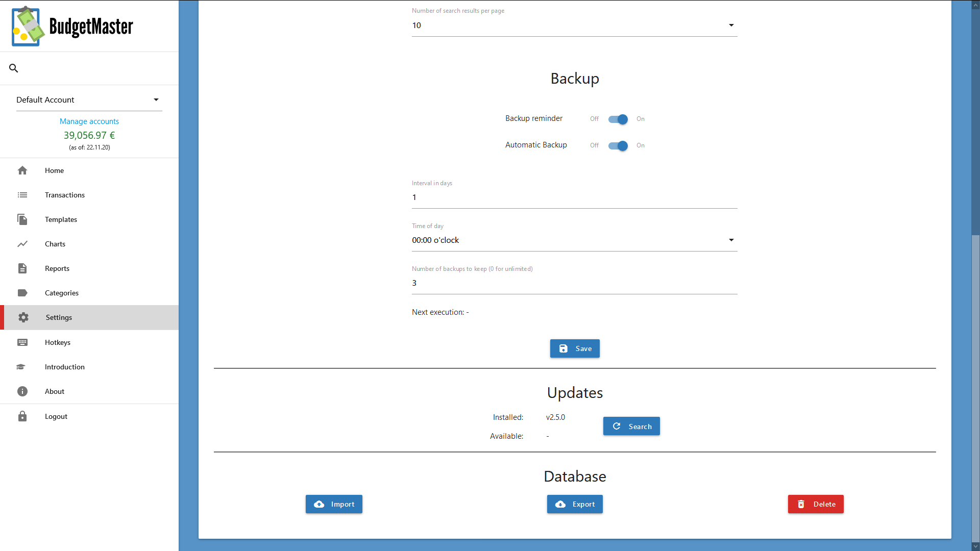Click the Charts line icon
The image size is (980, 551).
[x=22, y=244]
